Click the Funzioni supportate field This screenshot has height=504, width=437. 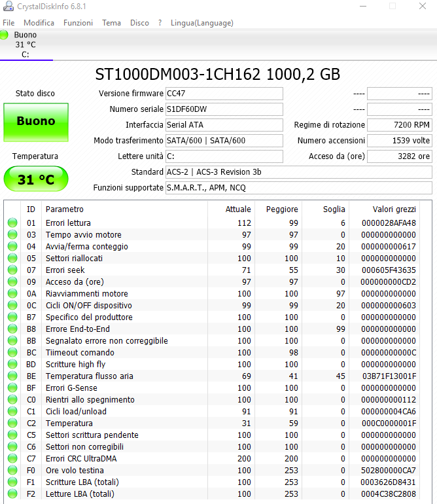(299, 188)
